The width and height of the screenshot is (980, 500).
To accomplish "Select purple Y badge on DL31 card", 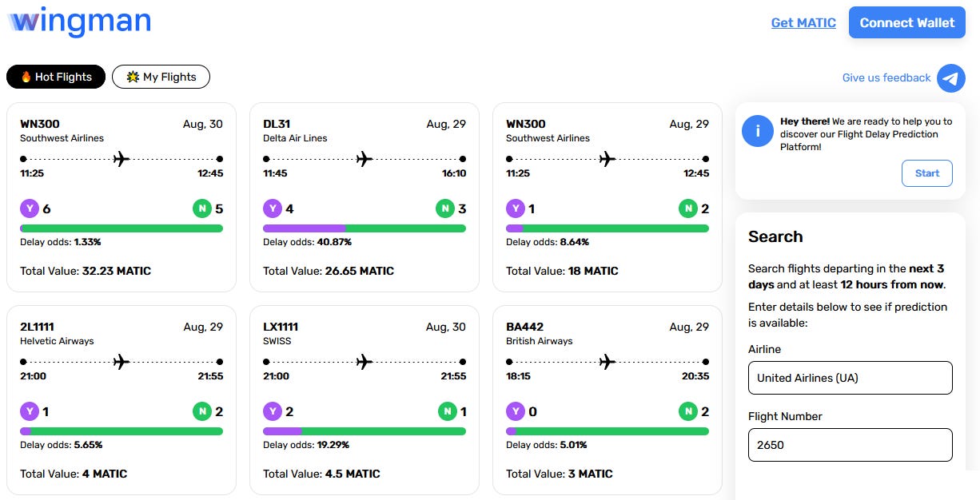I will (273, 209).
